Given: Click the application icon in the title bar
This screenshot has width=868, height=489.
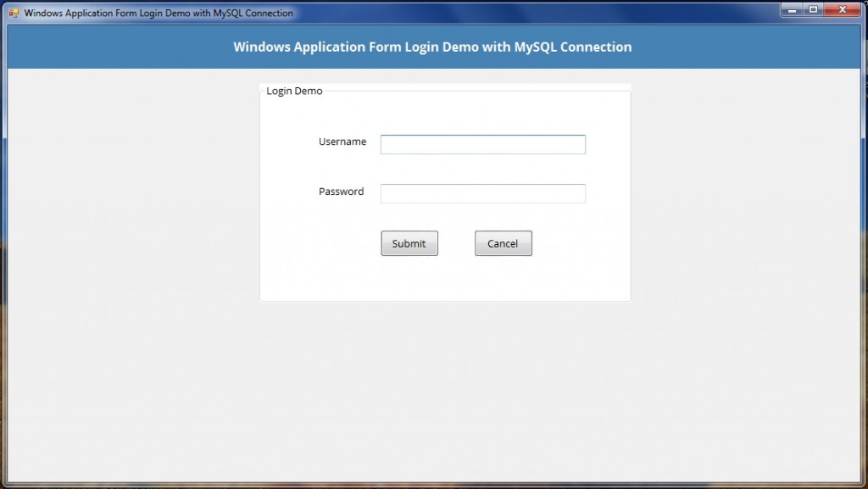Looking at the screenshot, I should (14, 13).
